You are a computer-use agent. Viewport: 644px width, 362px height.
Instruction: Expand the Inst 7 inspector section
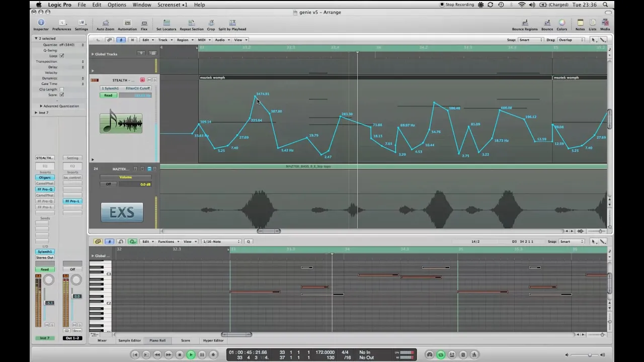pyautogui.click(x=36, y=113)
